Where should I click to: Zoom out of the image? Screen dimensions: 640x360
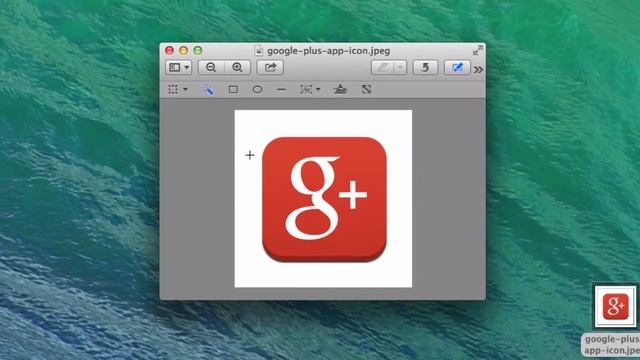click(211, 67)
